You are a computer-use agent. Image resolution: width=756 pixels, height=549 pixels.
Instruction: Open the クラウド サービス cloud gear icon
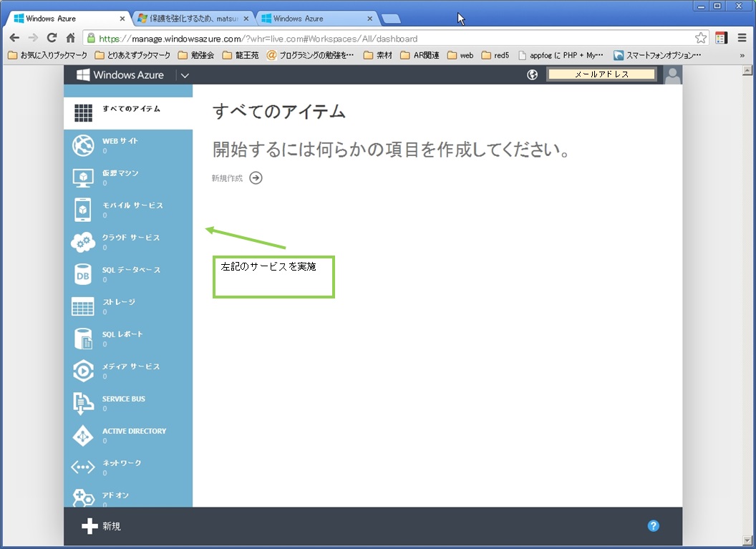tap(83, 242)
